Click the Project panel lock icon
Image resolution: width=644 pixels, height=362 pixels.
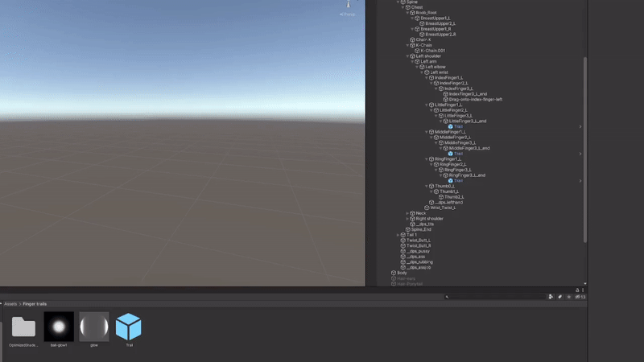[577, 290]
